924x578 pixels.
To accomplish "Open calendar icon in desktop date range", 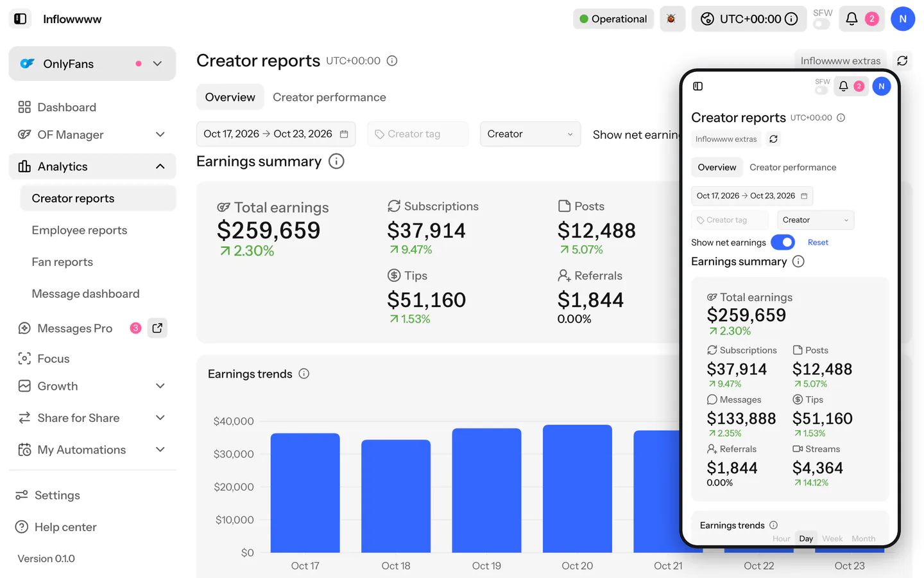I will pyautogui.click(x=344, y=134).
